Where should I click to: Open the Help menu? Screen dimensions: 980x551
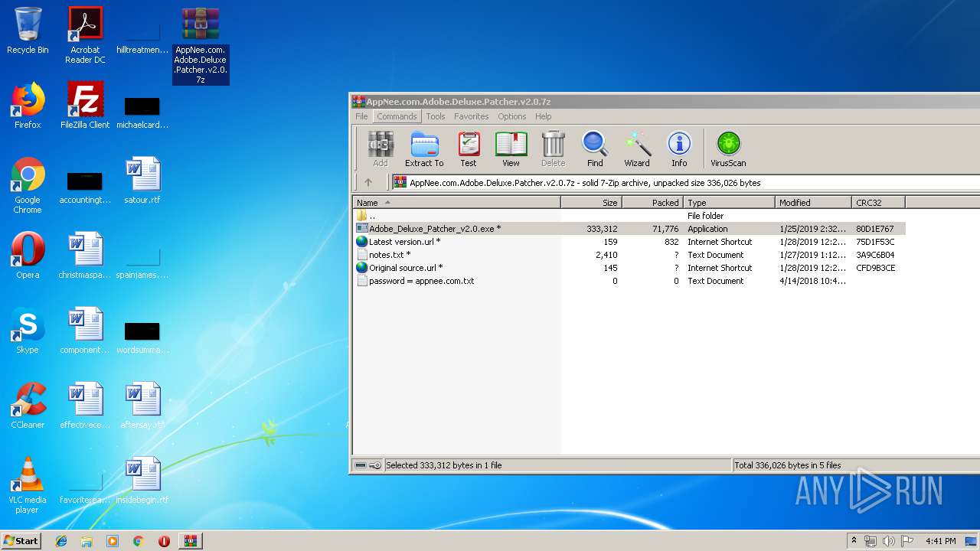pyautogui.click(x=544, y=116)
